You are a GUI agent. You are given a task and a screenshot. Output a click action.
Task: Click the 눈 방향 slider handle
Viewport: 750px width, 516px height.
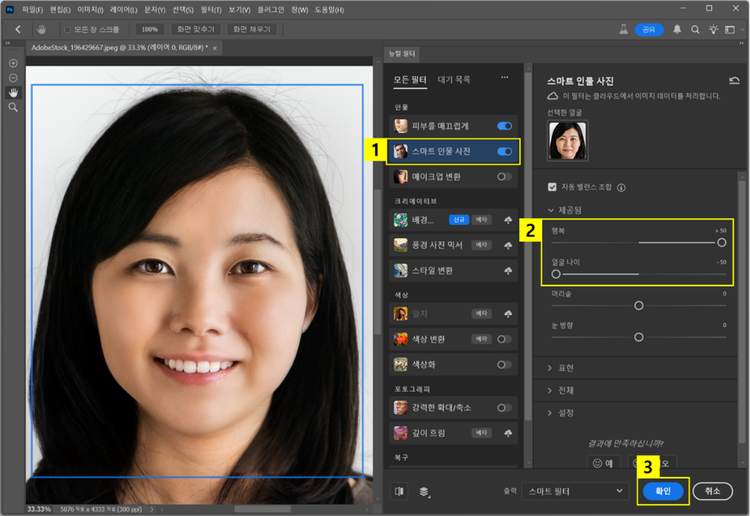[638, 336]
